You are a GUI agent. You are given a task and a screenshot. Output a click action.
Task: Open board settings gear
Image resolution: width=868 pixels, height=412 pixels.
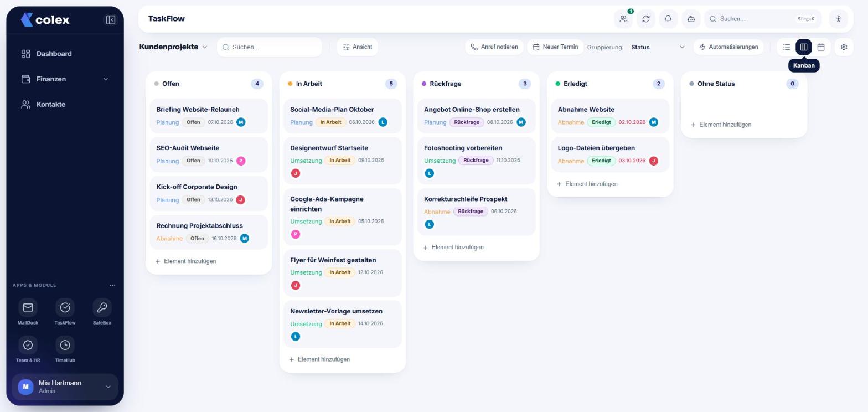[x=844, y=47]
